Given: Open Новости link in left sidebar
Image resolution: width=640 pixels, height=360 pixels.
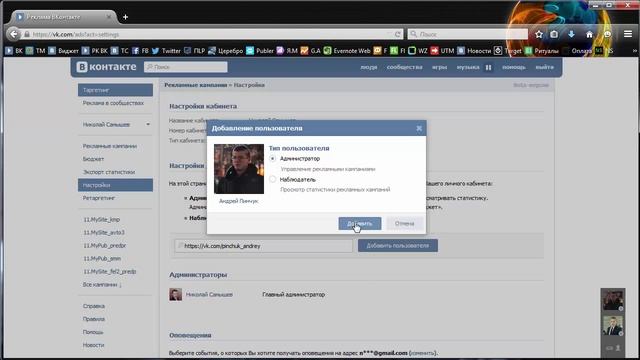Looking at the screenshot, I should [x=93, y=345].
